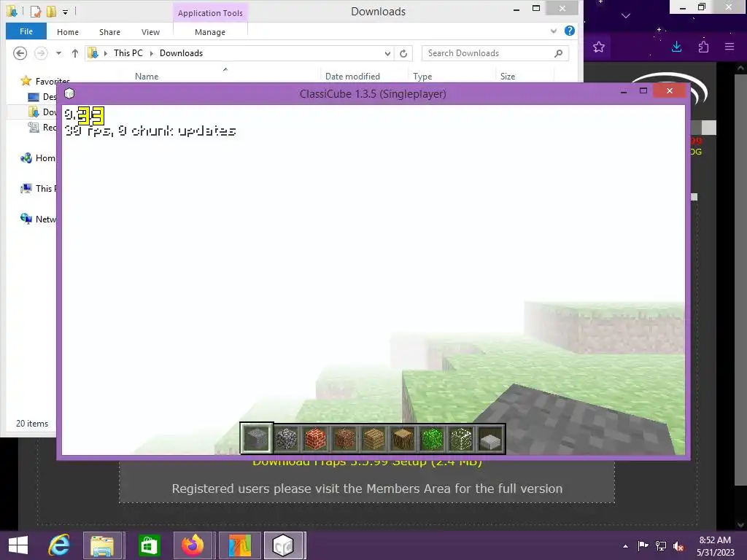Launch Internet Explorer from the taskbar
This screenshot has height=560, width=747.
click(x=59, y=545)
